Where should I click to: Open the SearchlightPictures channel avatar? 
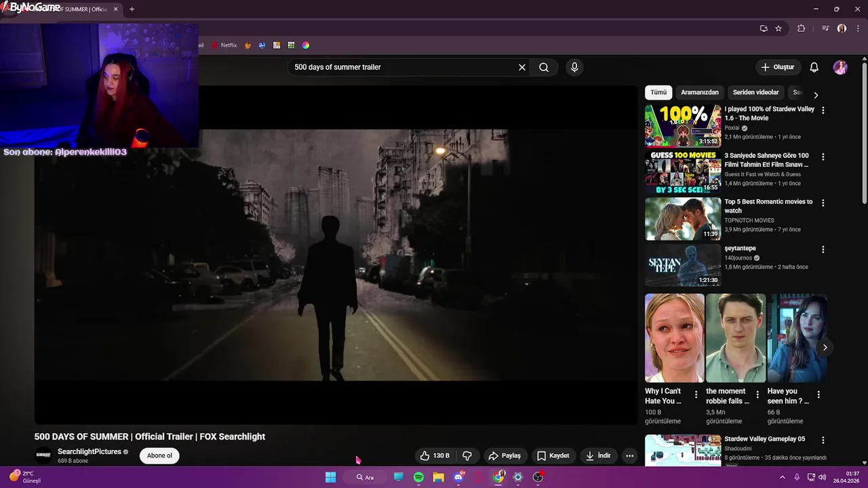[43, 455]
